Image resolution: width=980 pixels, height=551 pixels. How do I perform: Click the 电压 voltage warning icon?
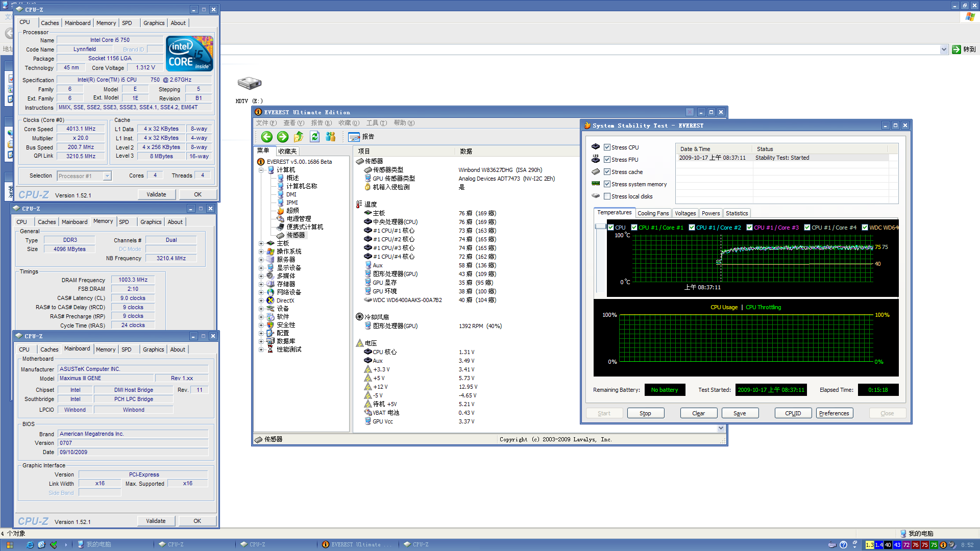click(359, 343)
